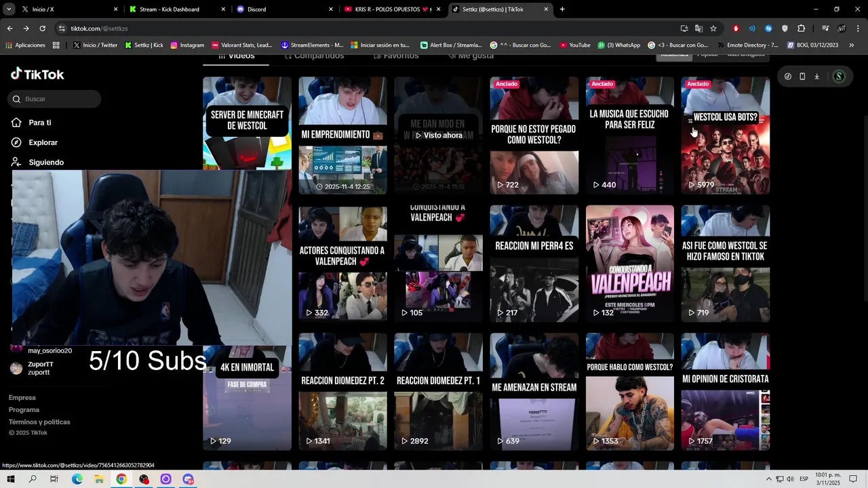
Task: Open a new browser tab
Action: tap(562, 9)
